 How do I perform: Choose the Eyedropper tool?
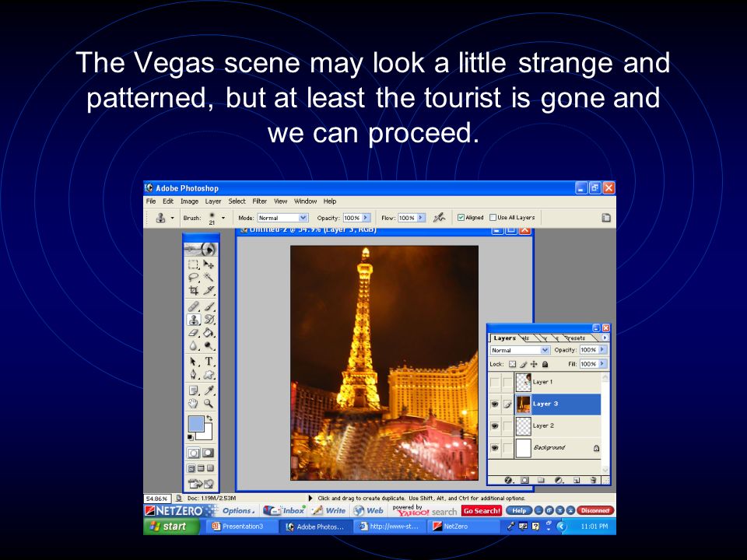(209, 390)
